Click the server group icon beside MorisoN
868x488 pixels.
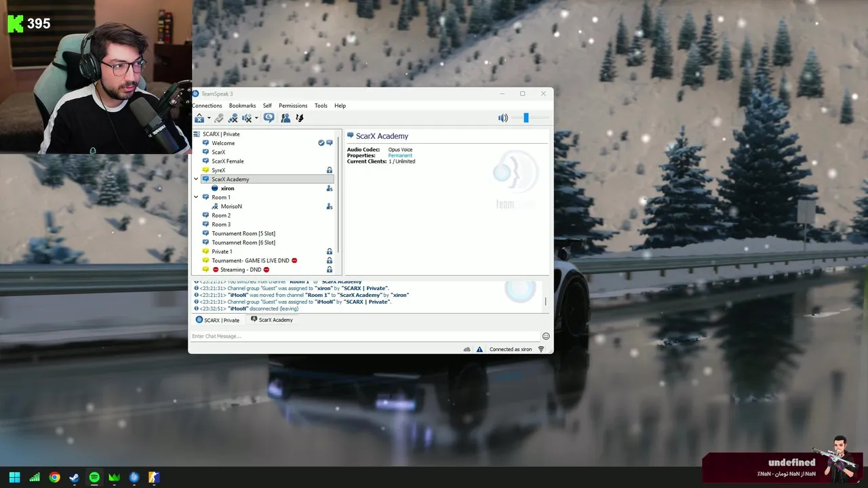tap(330, 206)
